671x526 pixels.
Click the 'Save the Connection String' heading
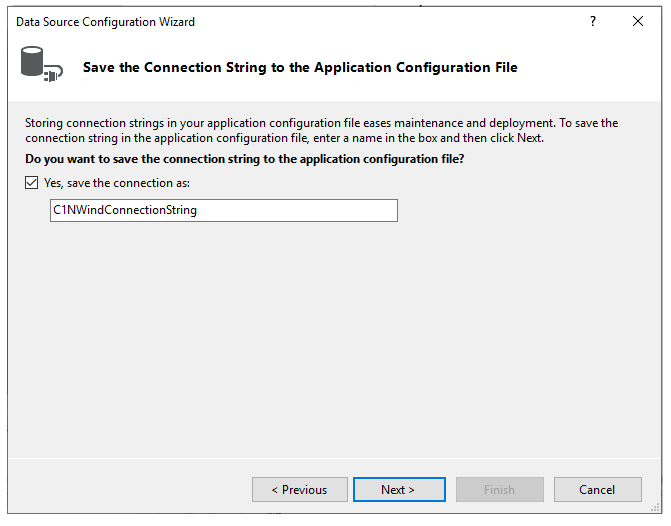tap(300, 68)
